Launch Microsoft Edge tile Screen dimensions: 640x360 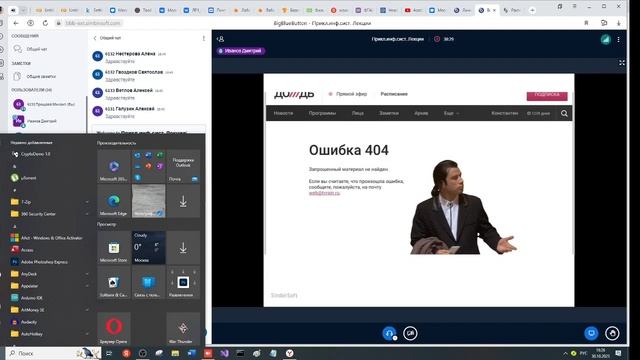[113, 201]
